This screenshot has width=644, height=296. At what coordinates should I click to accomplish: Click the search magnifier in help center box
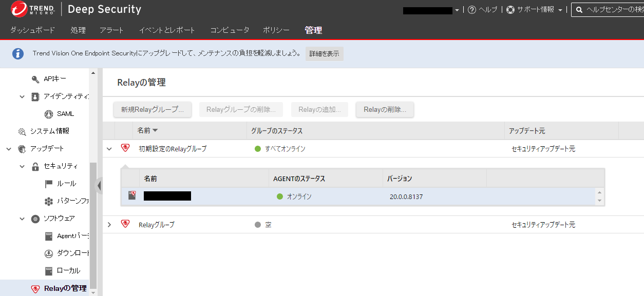(x=580, y=9)
